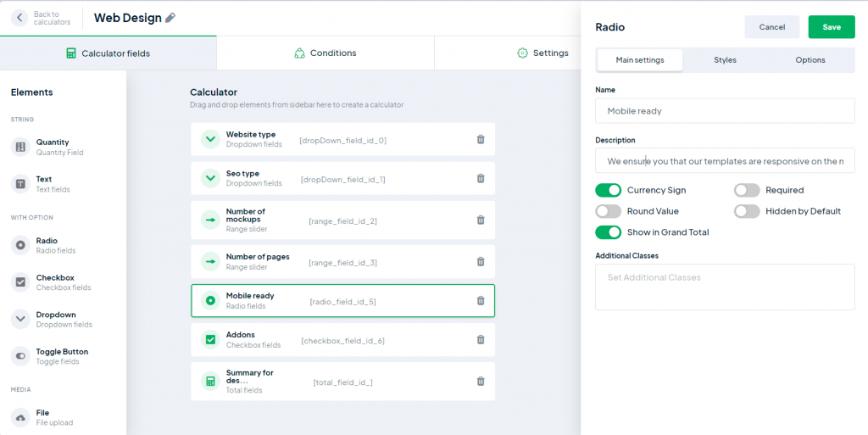This screenshot has width=868, height=435.
Task: Click the green Save button
Action: 832,27
